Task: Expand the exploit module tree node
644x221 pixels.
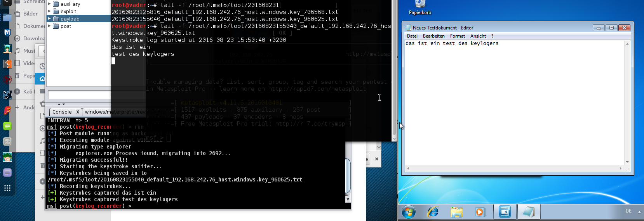Action: click(x=49, y=12)
